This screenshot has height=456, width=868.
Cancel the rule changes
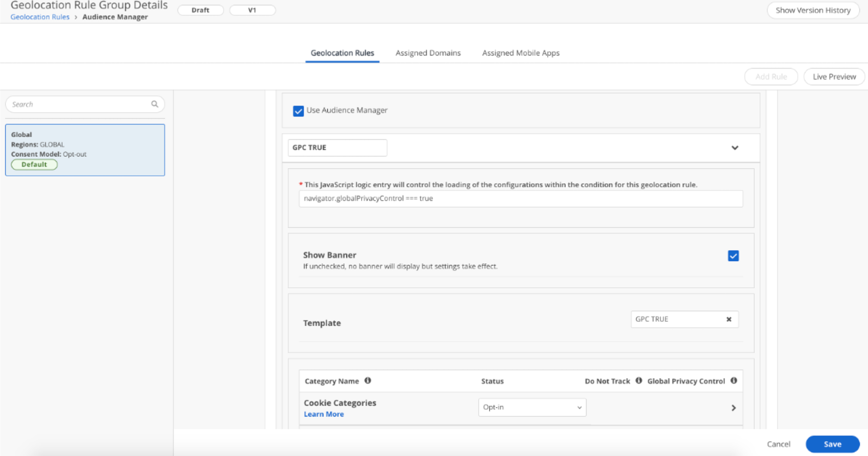click(778, 444)
